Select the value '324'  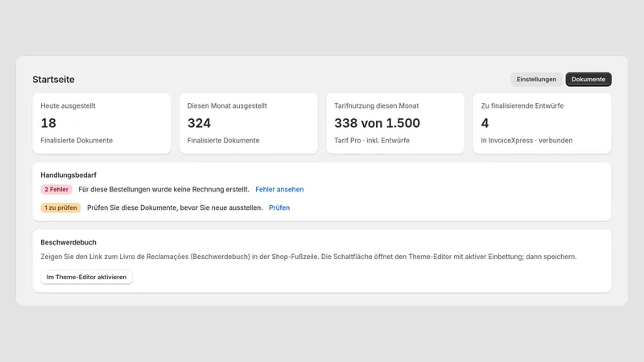pyautogui.click(x=199, y=123)
